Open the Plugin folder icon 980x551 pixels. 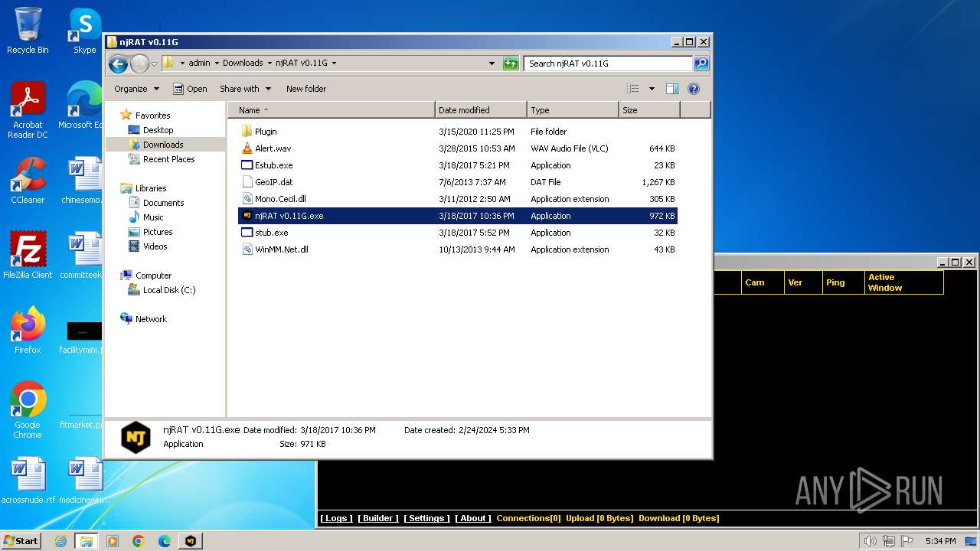247,132
